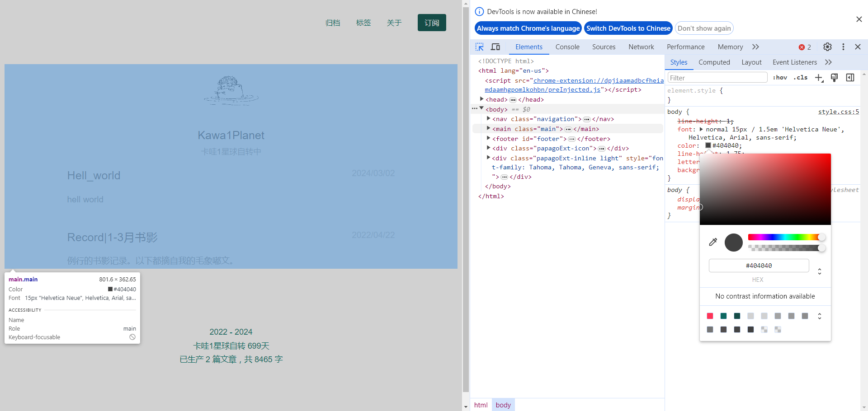Toggle .cls element classes panel

(801, 78)
